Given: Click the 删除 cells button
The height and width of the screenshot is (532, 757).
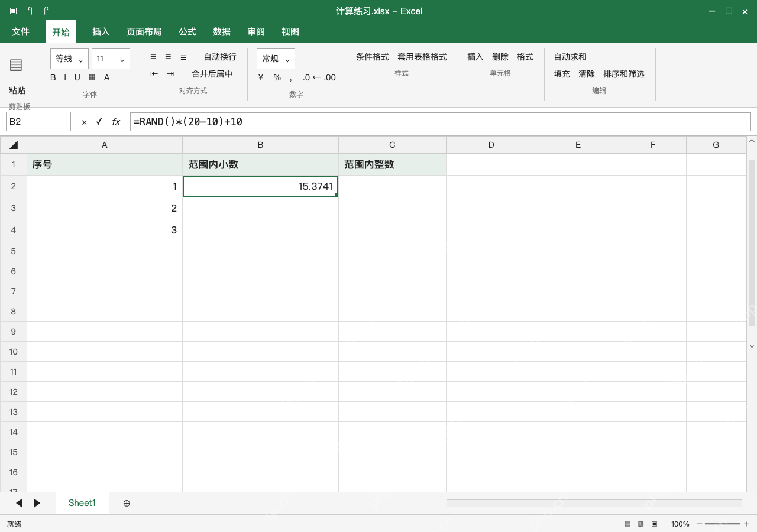Looking at the screenshot, I should point(500,57).
